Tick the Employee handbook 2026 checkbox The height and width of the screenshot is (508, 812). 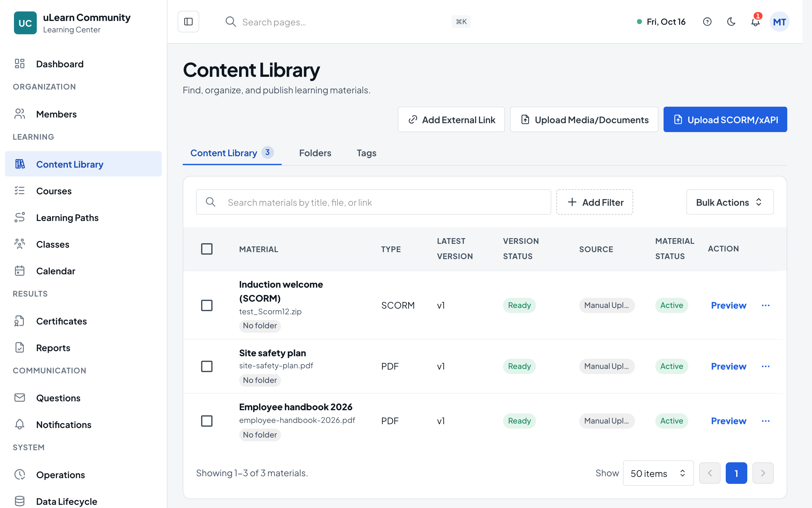point(207,421)
